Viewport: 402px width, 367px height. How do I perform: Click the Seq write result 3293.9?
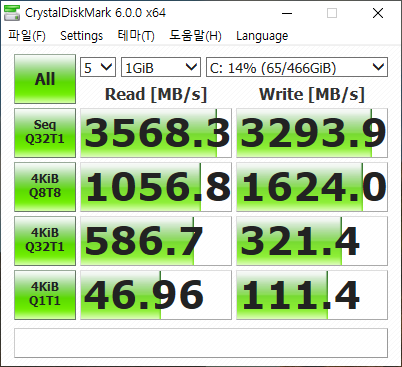312,133
